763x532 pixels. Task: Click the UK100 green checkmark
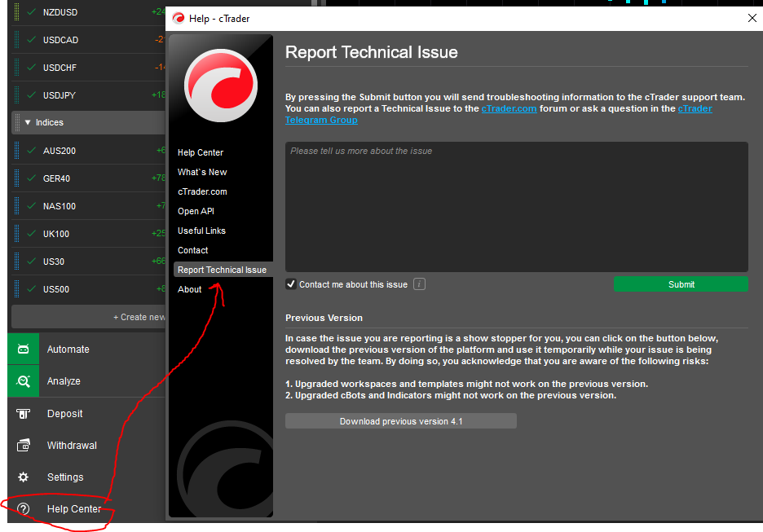(x=31, y=234)
